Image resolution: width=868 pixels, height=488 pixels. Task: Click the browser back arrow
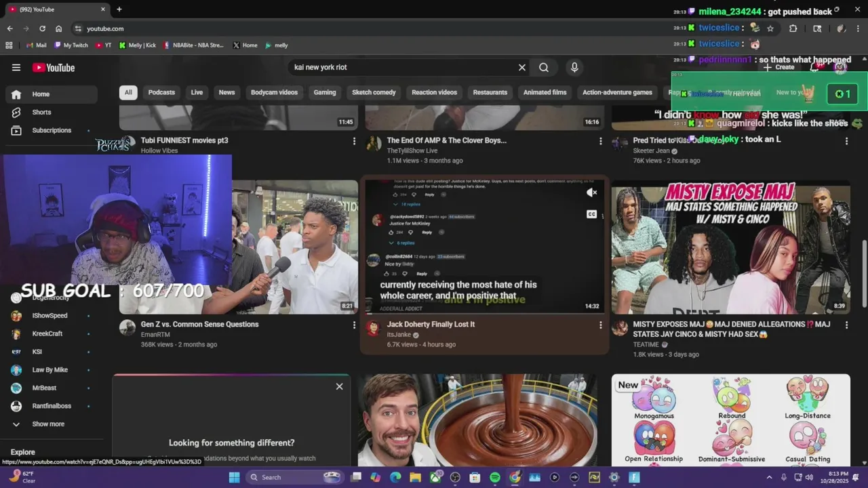(9, 28)
